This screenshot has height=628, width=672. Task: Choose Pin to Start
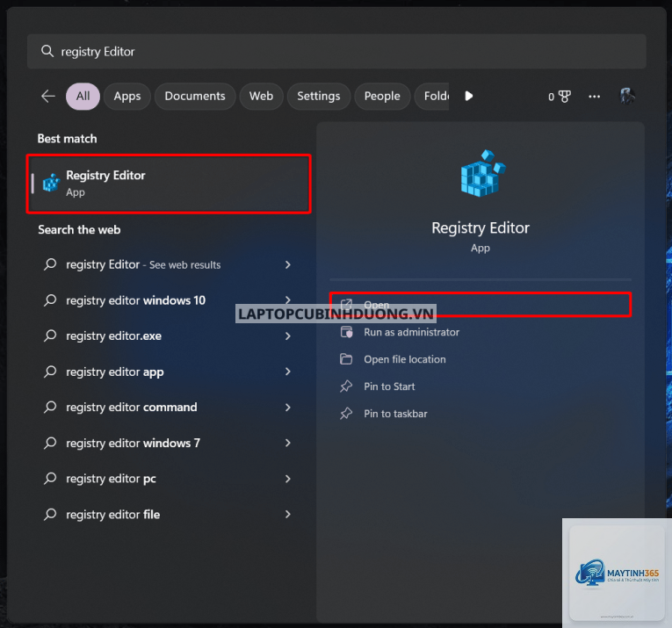click(x=480, y=386)
